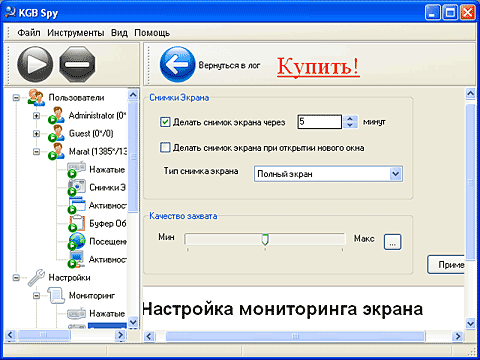Click the Макс label of quality slider
This screenshot has width=480, height=360.
(364, 238)
